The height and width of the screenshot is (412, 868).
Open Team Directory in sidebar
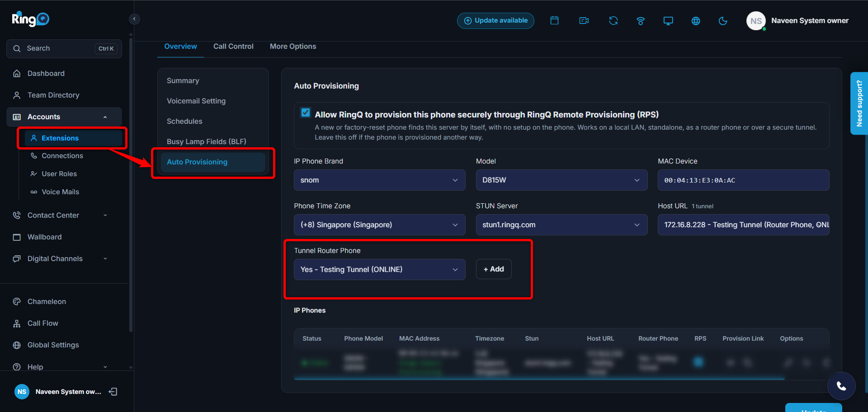[x=64, y=95]
